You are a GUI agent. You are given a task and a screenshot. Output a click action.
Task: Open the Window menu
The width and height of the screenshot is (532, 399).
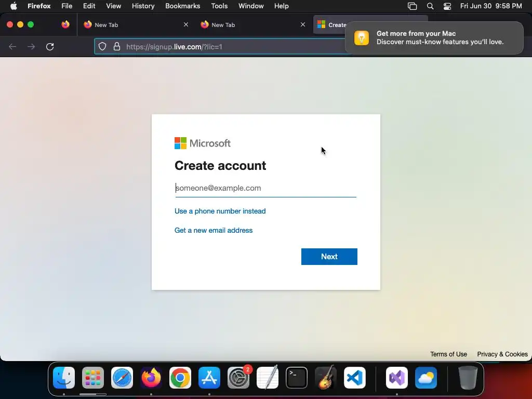(251, 6)
